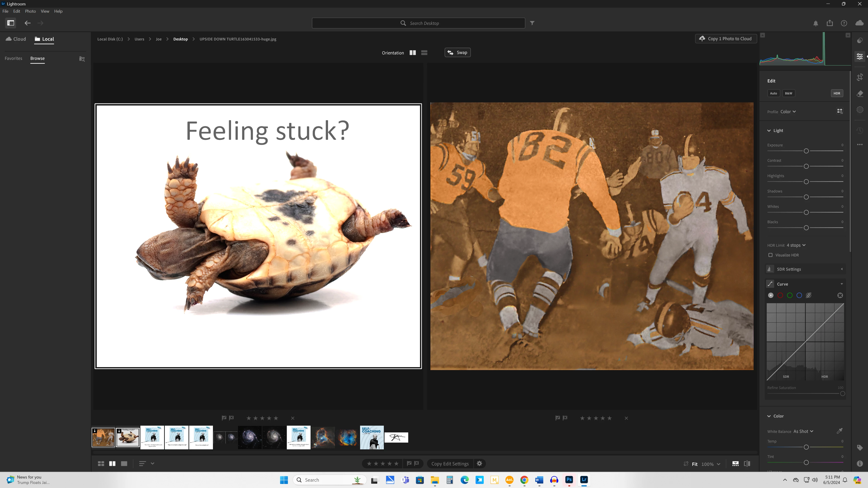
Task: Click the filter funnel icon
Action: [x=532, y=23]
